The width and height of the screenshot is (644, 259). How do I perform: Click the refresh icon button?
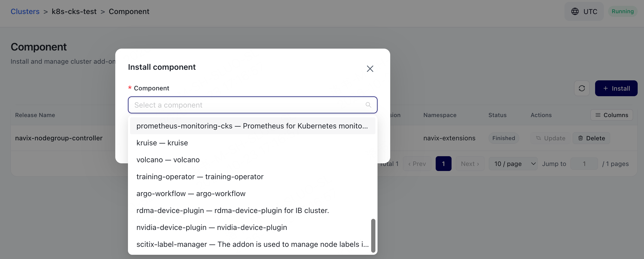(582, 88)
